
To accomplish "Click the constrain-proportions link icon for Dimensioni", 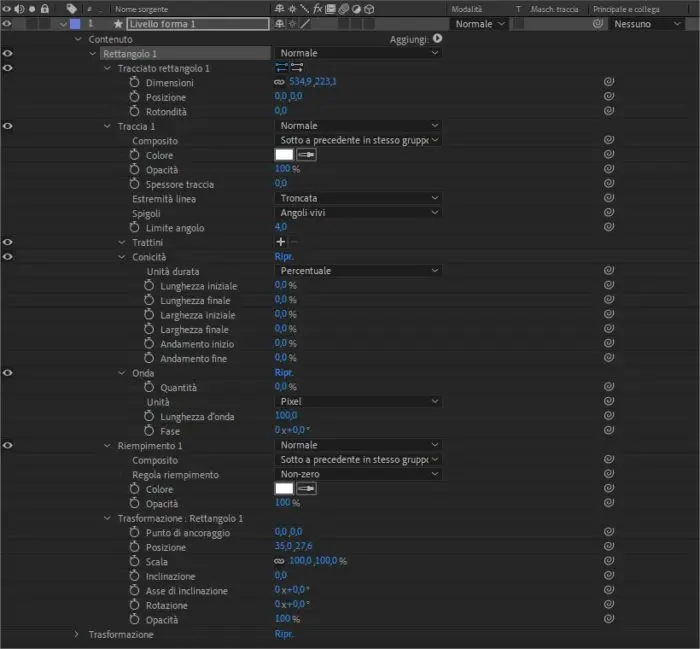I will [x=279, y=82].
